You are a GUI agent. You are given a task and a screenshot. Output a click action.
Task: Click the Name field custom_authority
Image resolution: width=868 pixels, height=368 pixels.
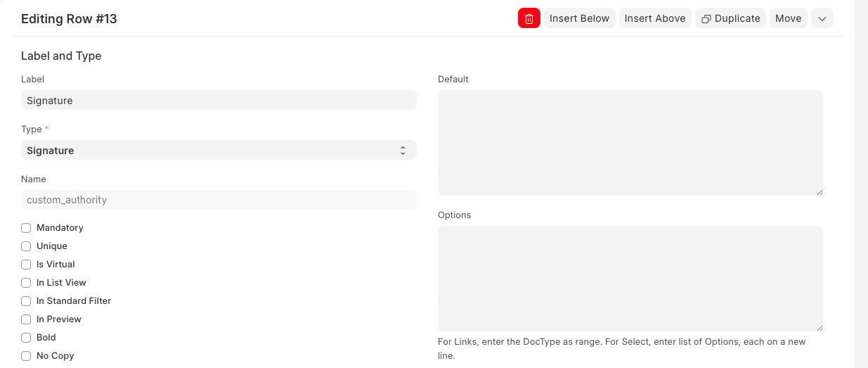tap(219, 200)
